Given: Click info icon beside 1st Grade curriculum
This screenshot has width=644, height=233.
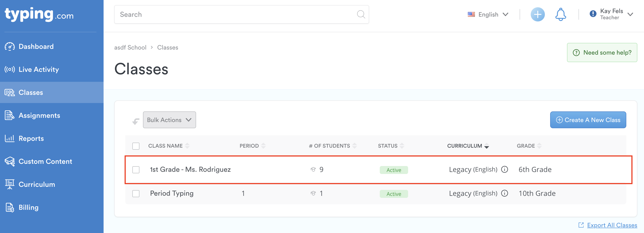Looking at the screenshot, I should pos(505,170).
